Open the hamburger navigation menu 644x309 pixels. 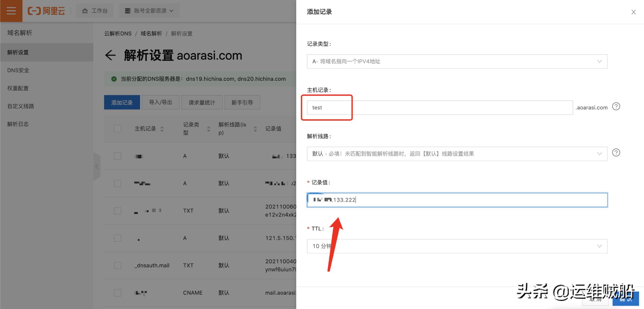click(x=11, y=11)
